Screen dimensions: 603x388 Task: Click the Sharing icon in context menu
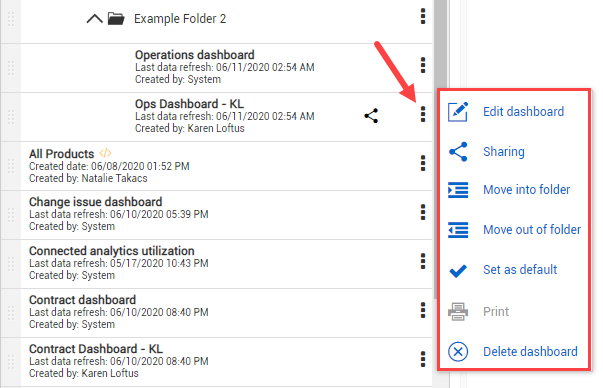pyautogui.click(x=458, y=152)
